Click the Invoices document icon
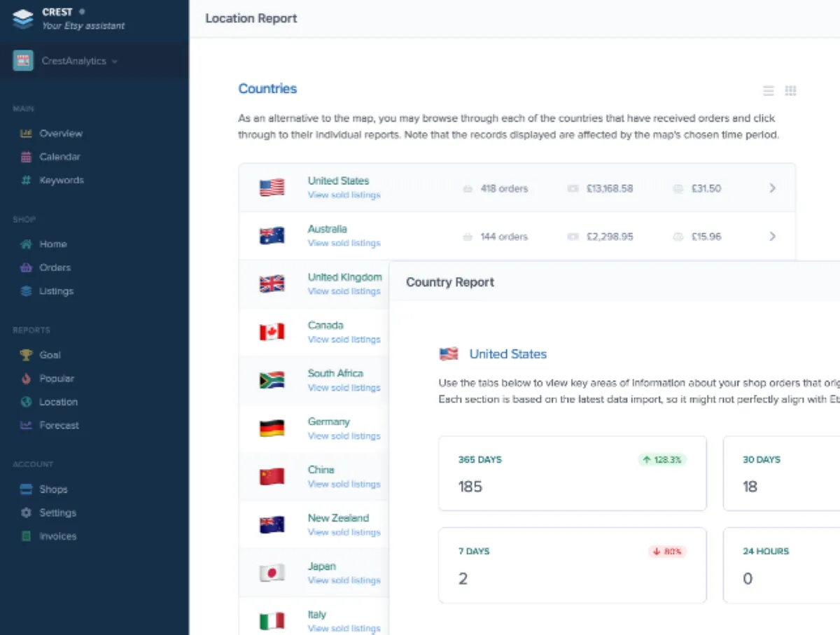 pyautogui.click(x=27, y=536)
